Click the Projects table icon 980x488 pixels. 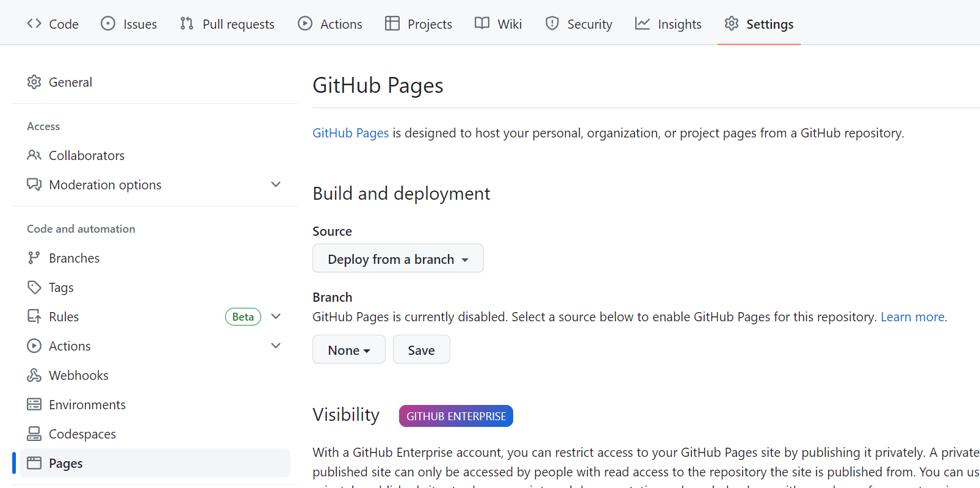(392, 24)
